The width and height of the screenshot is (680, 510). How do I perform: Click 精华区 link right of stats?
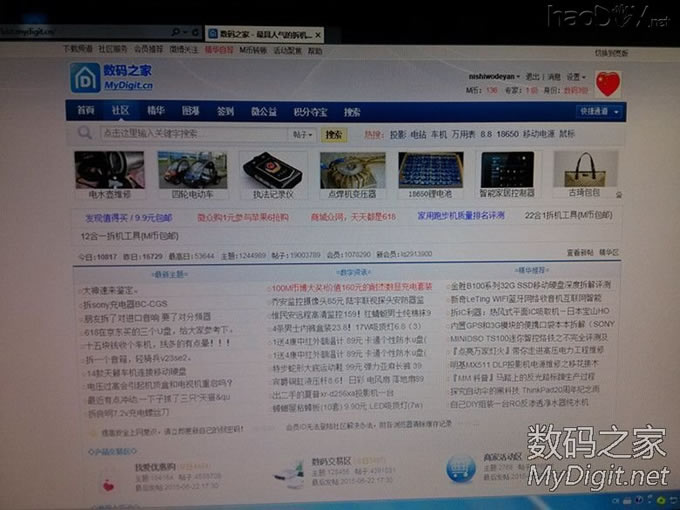pyautogui.click(x=609, y=252)
